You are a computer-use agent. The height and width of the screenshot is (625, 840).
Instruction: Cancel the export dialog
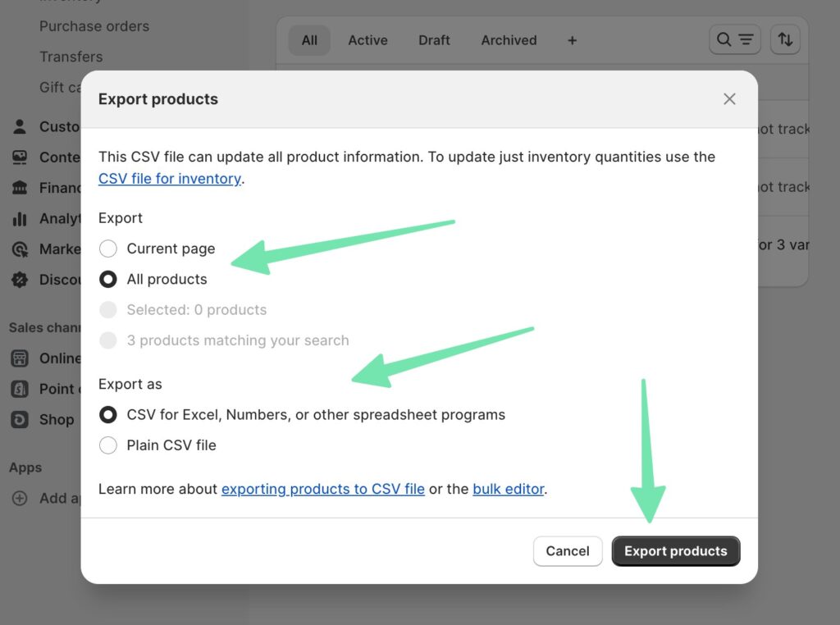[568, 551]
